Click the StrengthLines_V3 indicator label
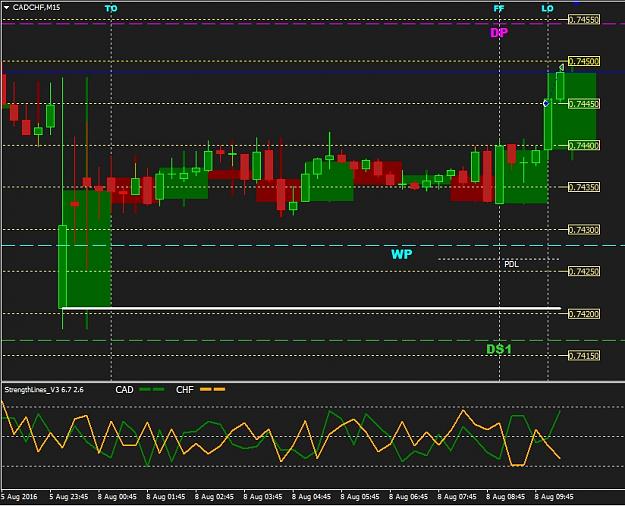The width and height of the screenshot is (625, 506). coord(44,390)
